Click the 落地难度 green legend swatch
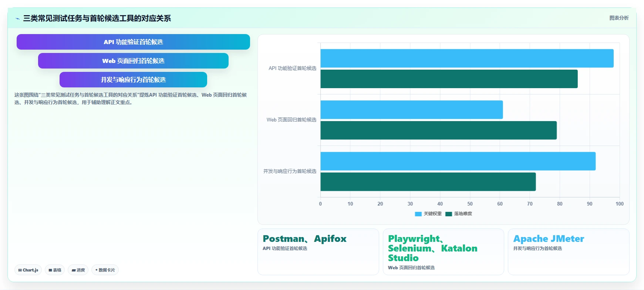This screenshot has width=644, height=290. click(449, 214)
